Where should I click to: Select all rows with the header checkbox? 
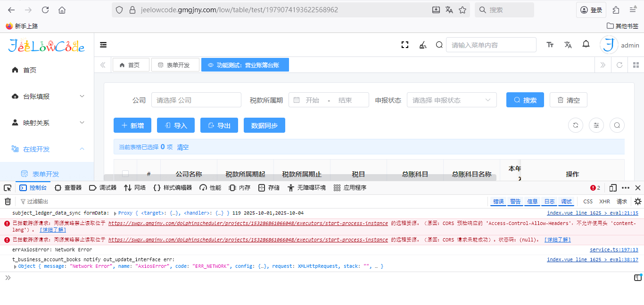(x=125, y=173)
